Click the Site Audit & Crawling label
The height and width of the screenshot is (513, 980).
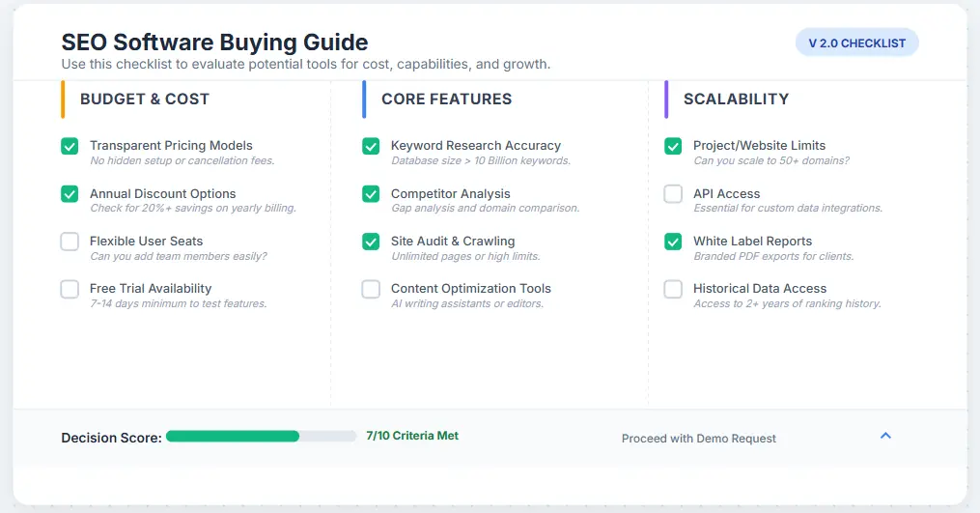453,241
